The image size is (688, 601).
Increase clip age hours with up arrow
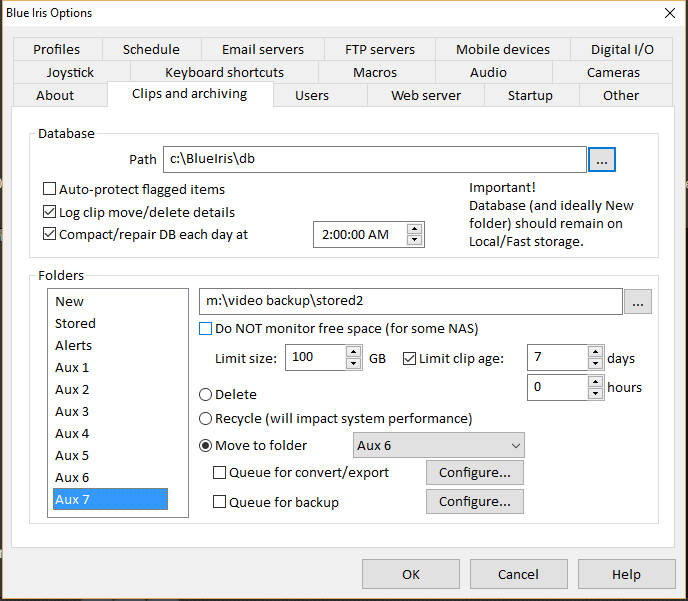click(595, 382)
